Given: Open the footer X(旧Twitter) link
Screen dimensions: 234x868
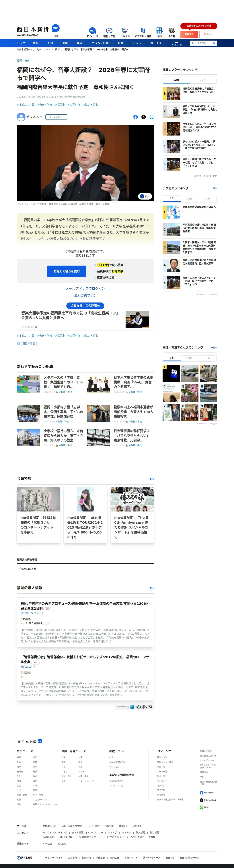Looking at the screenshot, I should (208, 800).
